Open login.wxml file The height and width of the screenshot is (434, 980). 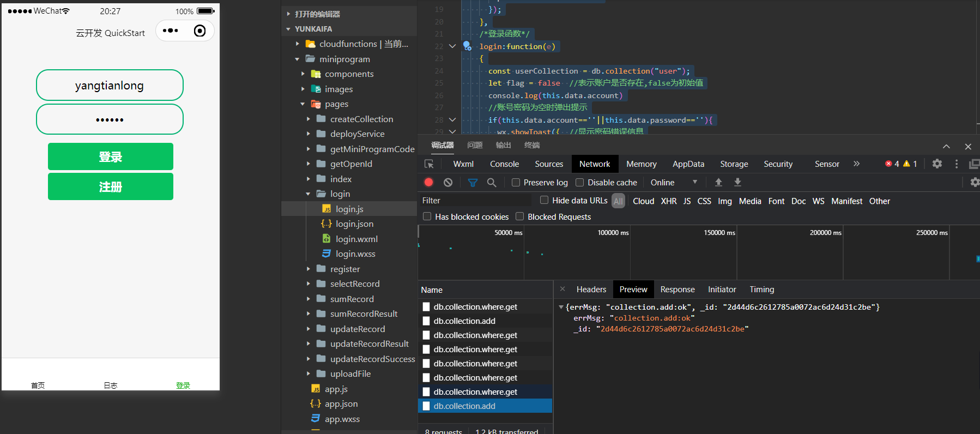tap(356, 239)
